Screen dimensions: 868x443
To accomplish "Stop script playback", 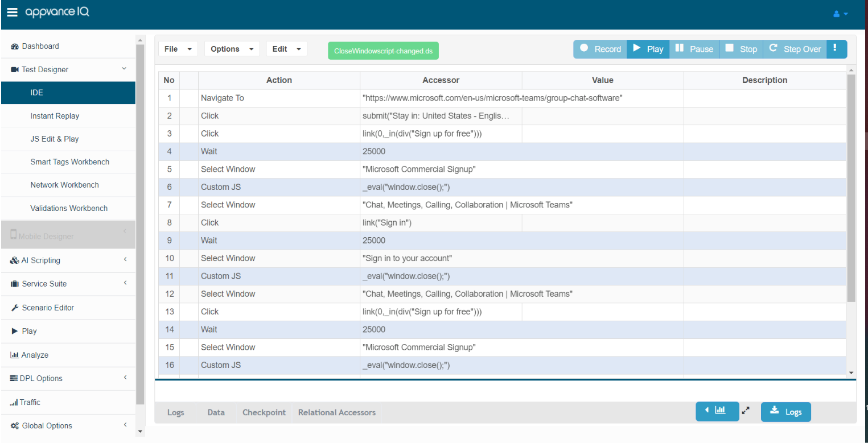I will 741,49.
